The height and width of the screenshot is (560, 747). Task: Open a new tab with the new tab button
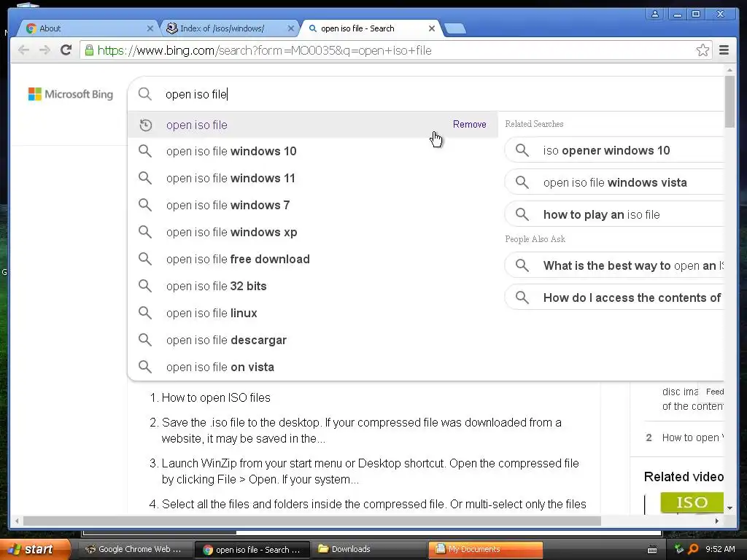pos(455,29)
